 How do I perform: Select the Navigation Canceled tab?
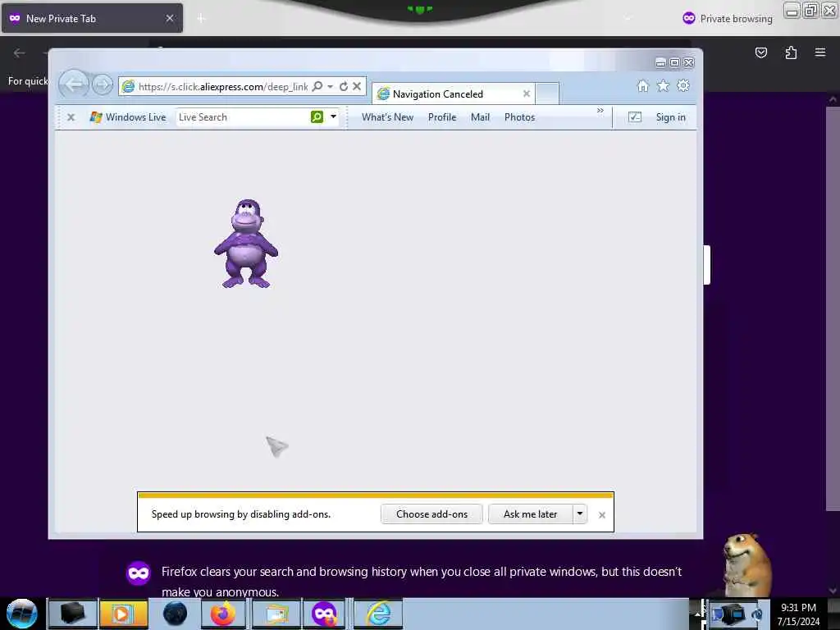(453, 94)
